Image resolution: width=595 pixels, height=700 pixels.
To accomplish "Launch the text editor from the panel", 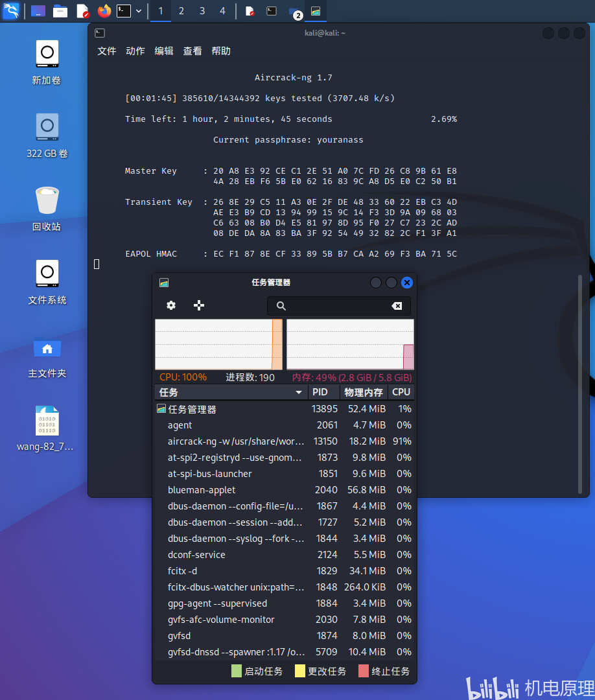I will coord(82,11).
